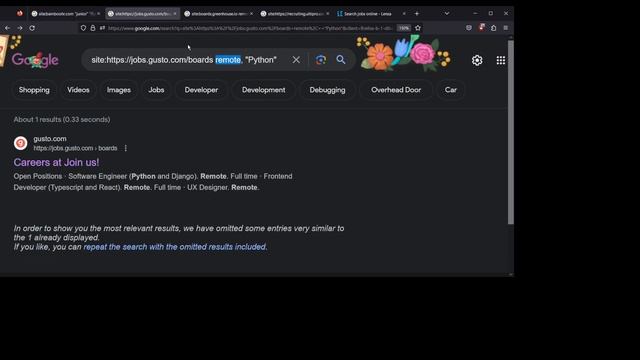Open the three-dot menu beside gusto result URL
Viewport: 640px width, 360px height.
(126, 148)
